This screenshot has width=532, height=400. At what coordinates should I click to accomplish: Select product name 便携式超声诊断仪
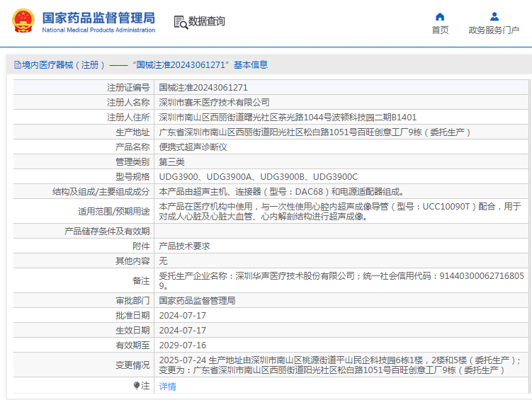(193, 147)
